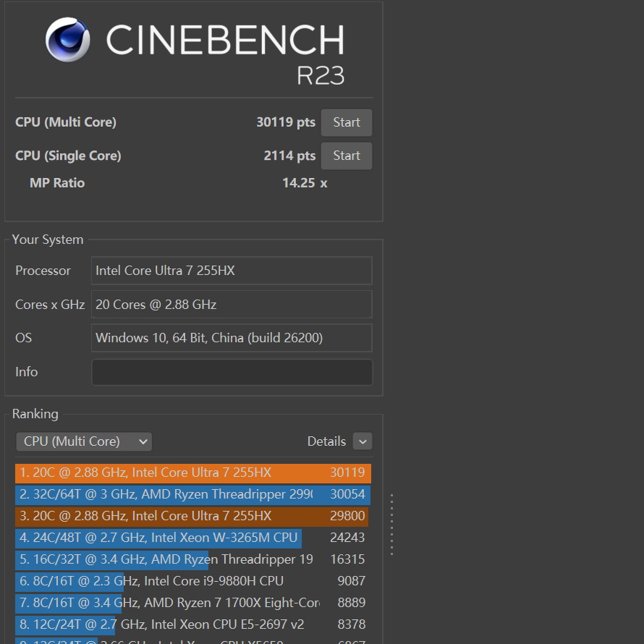Click the Info input field
Screen dimensions: 644x644
coord(232,372)
